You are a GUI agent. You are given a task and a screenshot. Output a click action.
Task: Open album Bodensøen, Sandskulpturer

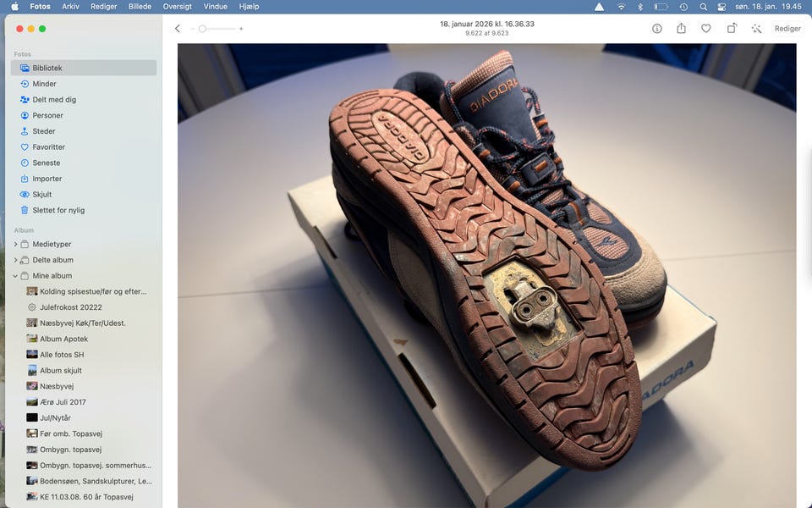point(84,482)
